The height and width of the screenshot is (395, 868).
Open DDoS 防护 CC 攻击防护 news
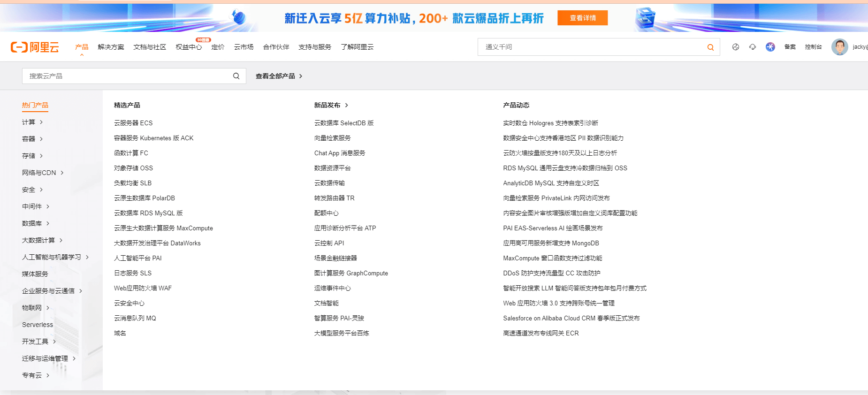pos(552,273)
